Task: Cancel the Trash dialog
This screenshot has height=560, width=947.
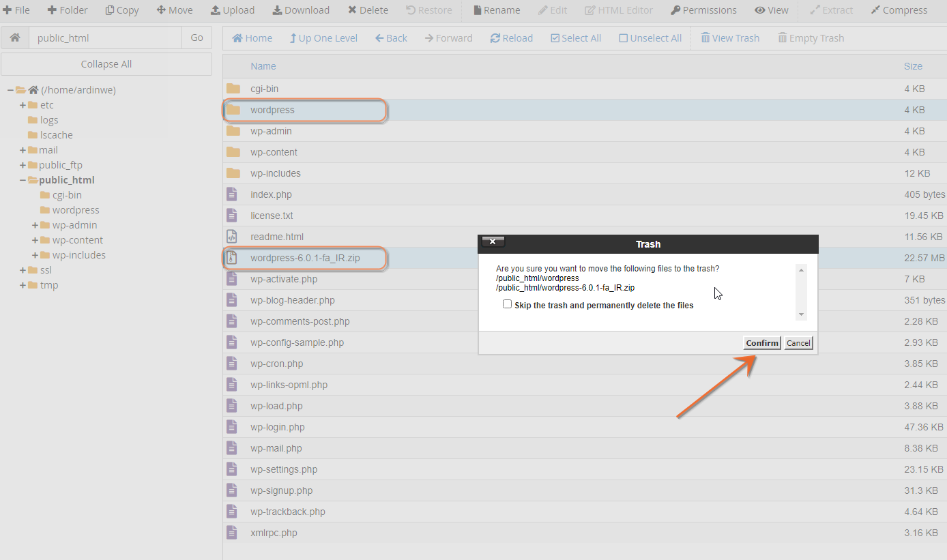Action: (x=798, y=343)
